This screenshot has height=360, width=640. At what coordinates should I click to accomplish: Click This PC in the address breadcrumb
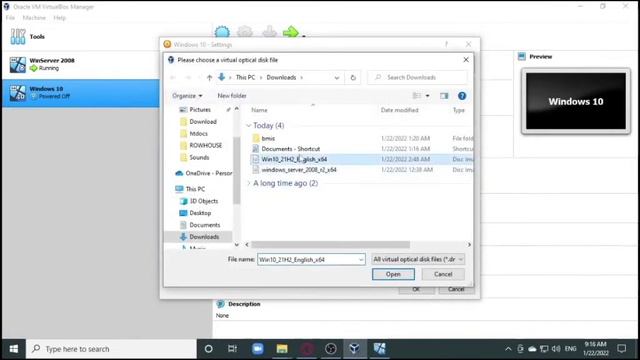[x=245, y=78]
